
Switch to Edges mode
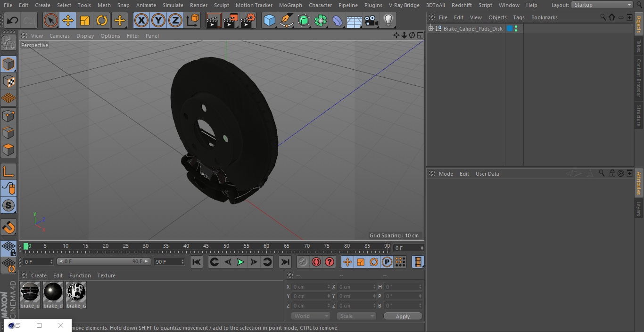[8, 133]
